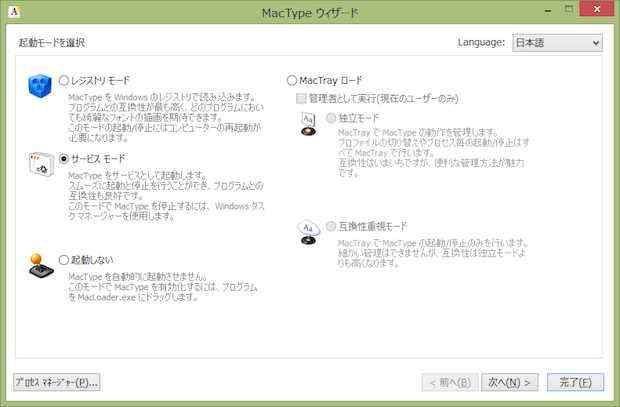Select the MacTray ロード radio button

coord(292,80)
